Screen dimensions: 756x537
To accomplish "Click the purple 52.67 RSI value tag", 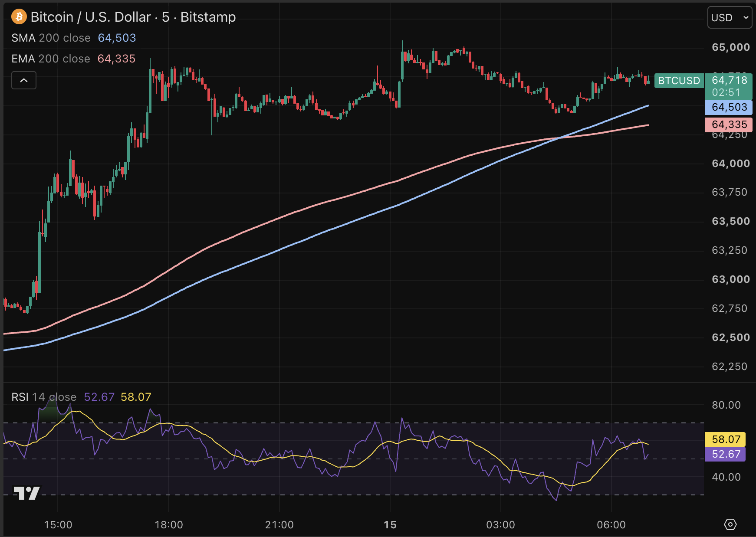I will (x=725, y=454).
